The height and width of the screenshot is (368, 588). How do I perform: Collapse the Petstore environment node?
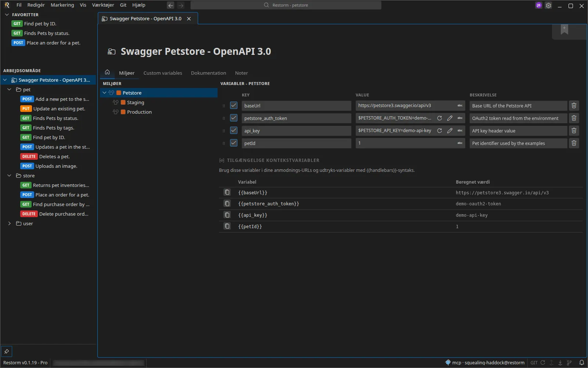104,93
